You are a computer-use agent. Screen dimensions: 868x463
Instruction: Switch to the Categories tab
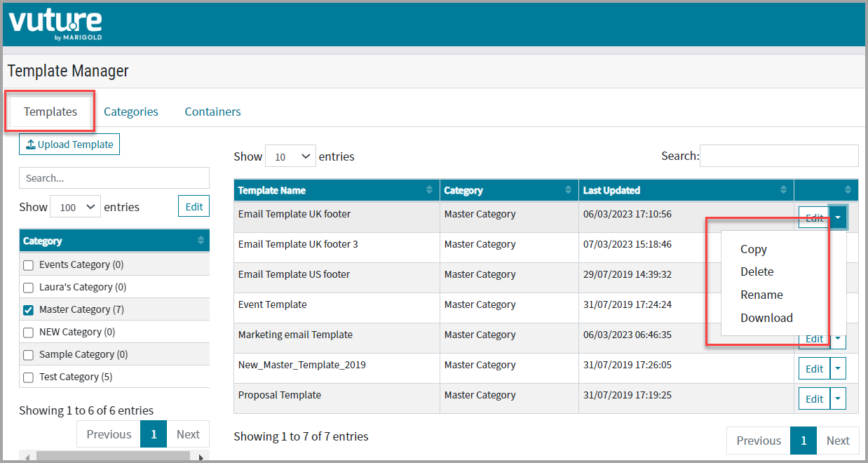pyautogui.click(x=131, y=112)
